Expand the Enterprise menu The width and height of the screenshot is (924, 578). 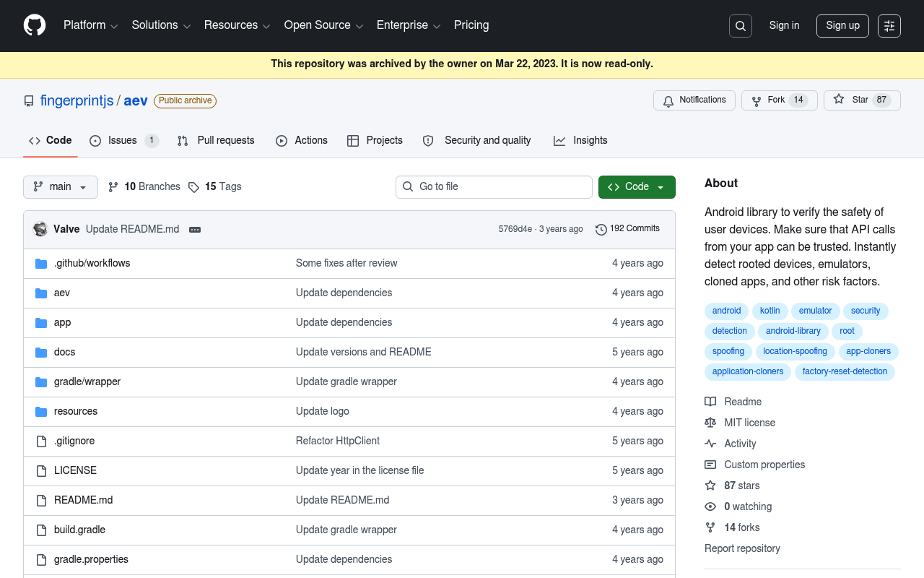409,25
